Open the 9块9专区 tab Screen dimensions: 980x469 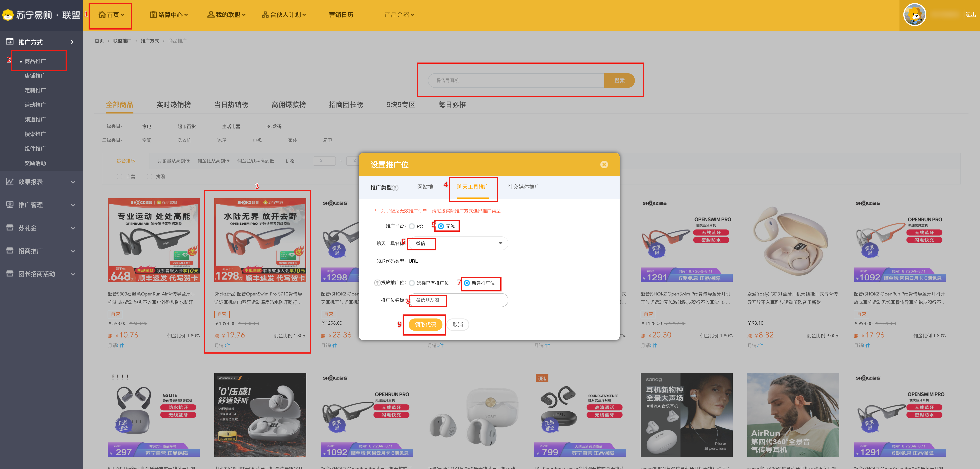tap(401, 105)
